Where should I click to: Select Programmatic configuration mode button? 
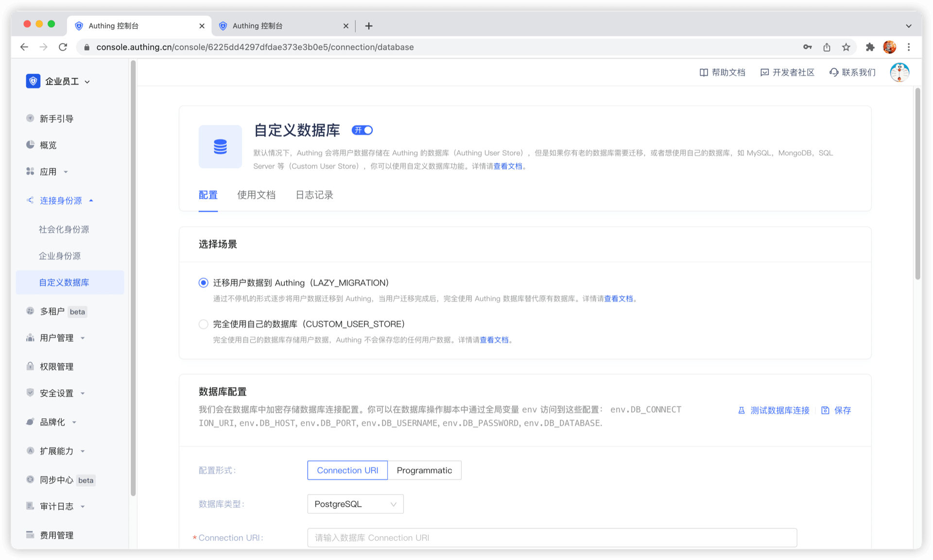click(424, 470)
